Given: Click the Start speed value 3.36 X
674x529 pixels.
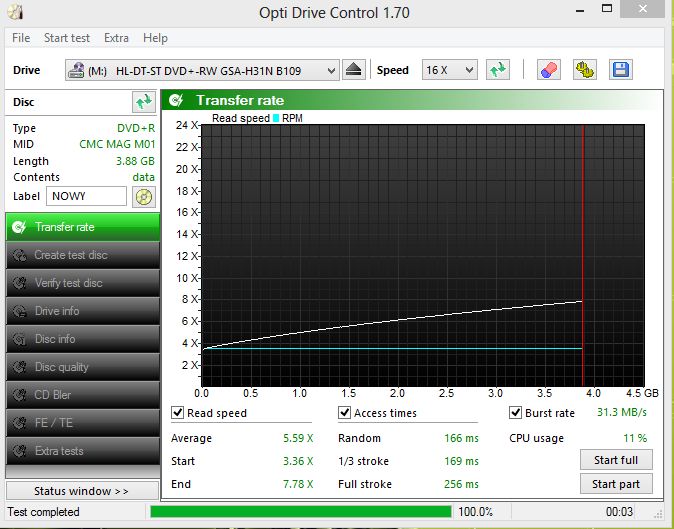Looking at the screenshot, I should tap(298, 461).
